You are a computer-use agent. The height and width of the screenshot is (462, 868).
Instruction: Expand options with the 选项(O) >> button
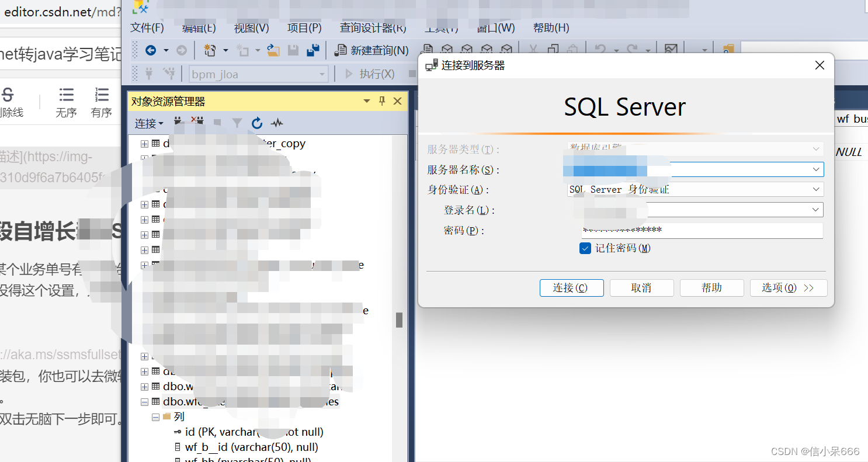tap(789, 288)
